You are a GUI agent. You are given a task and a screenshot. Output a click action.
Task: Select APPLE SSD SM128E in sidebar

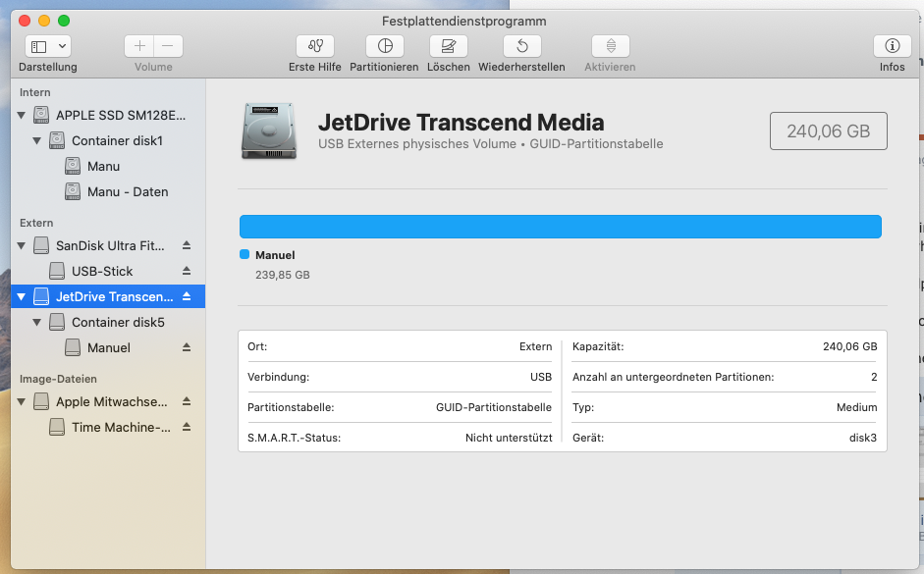tap(108, 116)
